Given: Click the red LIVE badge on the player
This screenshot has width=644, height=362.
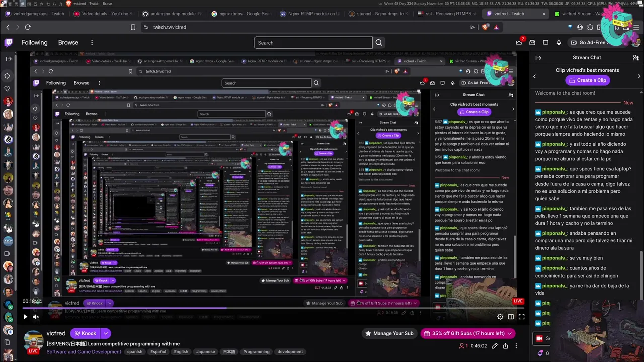Looking at the screenshot, I should [x=518, y=301].
